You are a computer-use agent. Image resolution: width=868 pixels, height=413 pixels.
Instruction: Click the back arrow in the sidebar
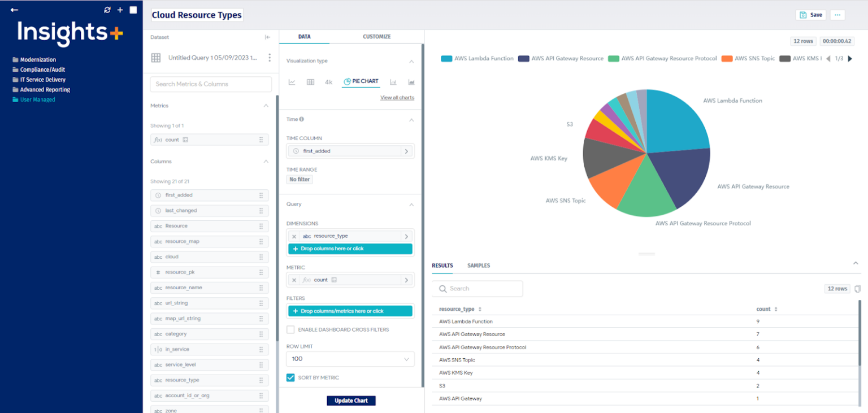pos(14,10)
